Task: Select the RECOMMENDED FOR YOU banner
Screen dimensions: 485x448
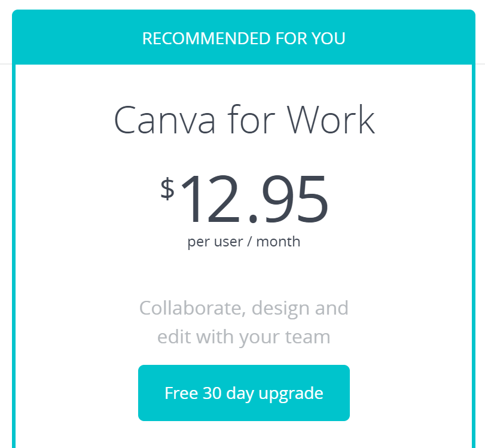Action: coord(244,37)
